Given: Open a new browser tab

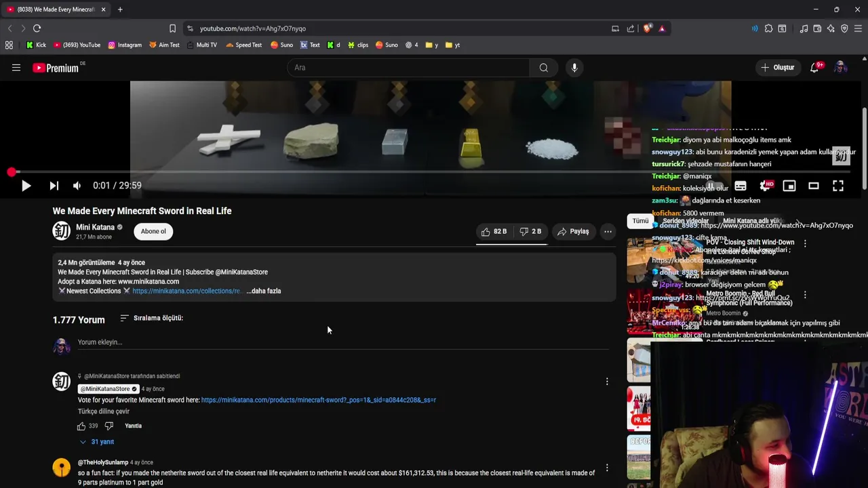Looking at the screenshot, I should pos(120,9).
